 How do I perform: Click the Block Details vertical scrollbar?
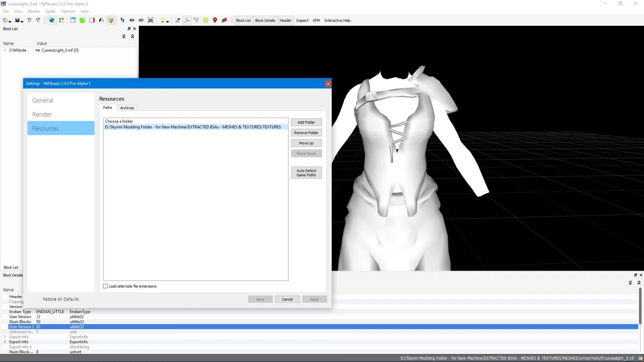640,306
